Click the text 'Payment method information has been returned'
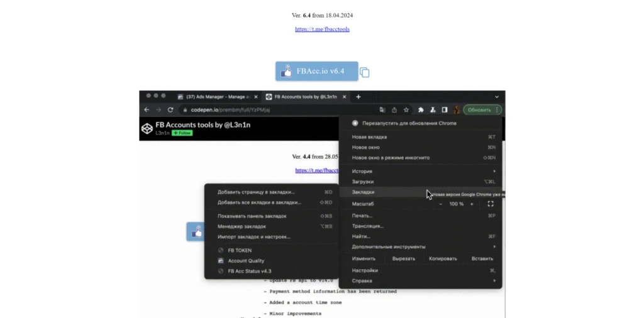Image resolution: width=644 pixels, height=318 pixels. 333,292
